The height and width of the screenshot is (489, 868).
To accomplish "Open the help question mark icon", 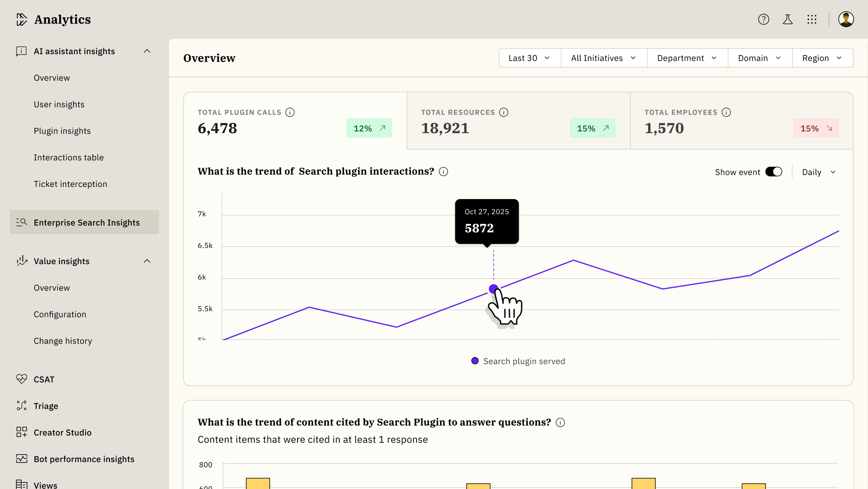I will 763,19.
